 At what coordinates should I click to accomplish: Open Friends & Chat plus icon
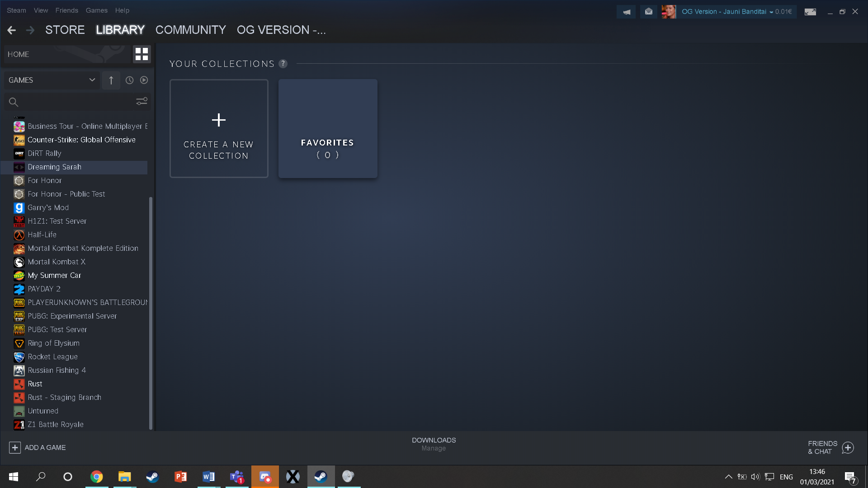click(x=848, y=447)
